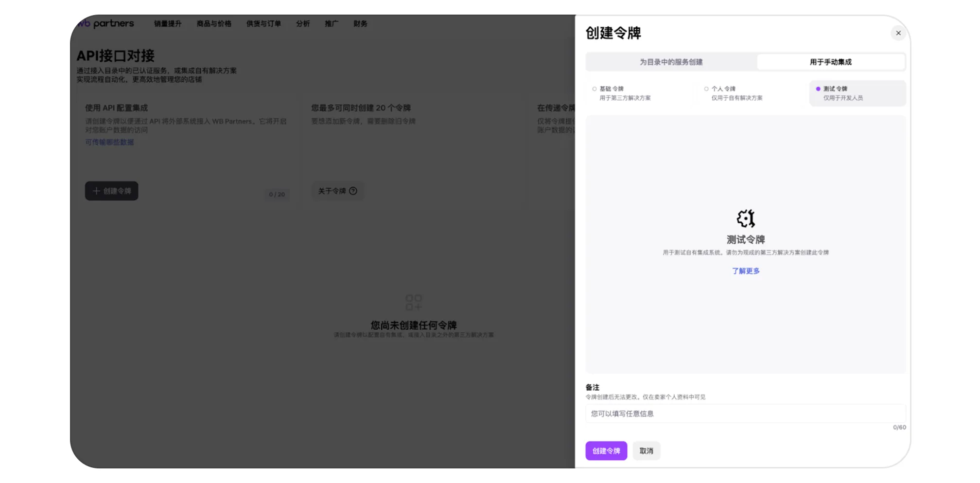The image size is (980, 483).
Task: Click the 取消 button
Action: tap(647, 450)
